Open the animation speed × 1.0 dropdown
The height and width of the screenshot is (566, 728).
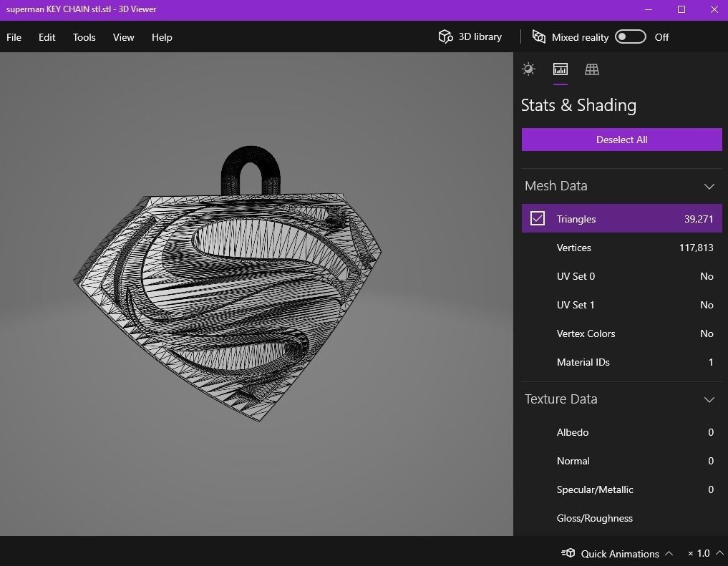pos(705,553)
